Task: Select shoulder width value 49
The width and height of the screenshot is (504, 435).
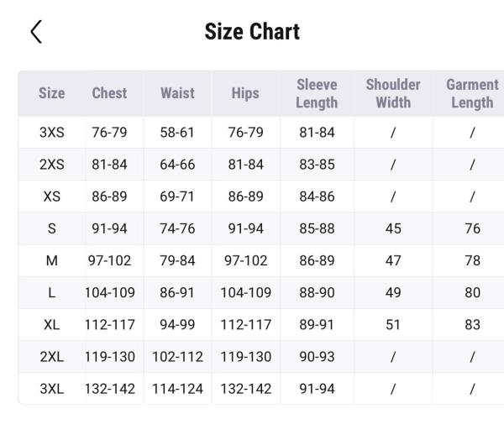Action: point(393,293)
